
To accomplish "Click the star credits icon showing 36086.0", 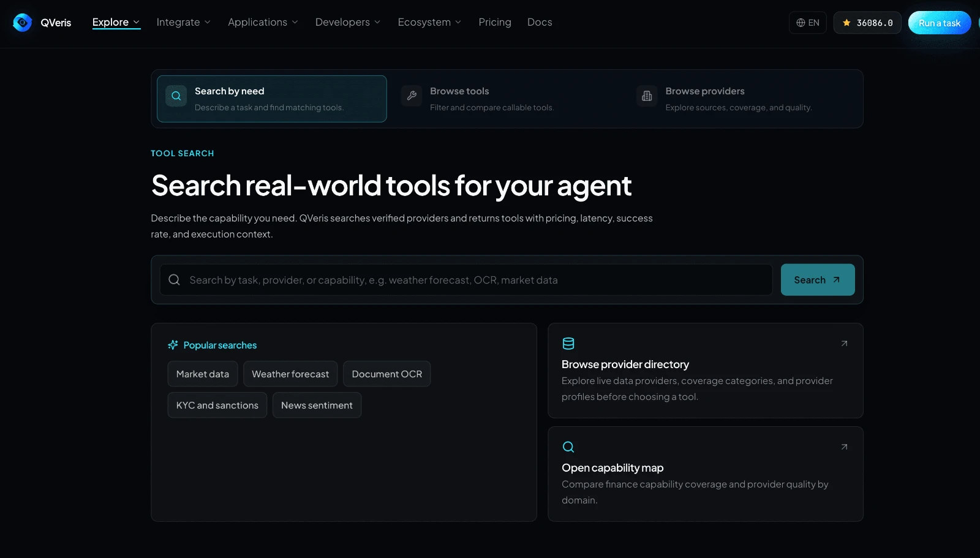I will coord(846,23).
